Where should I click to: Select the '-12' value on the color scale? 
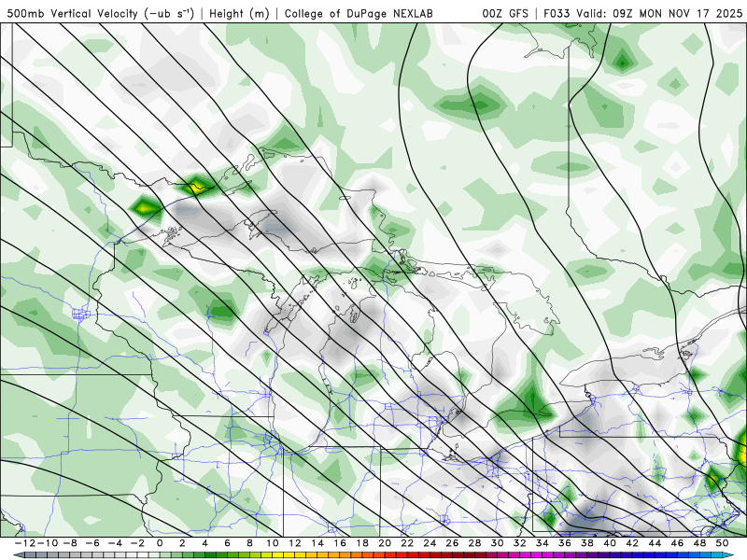click(25, 543)
